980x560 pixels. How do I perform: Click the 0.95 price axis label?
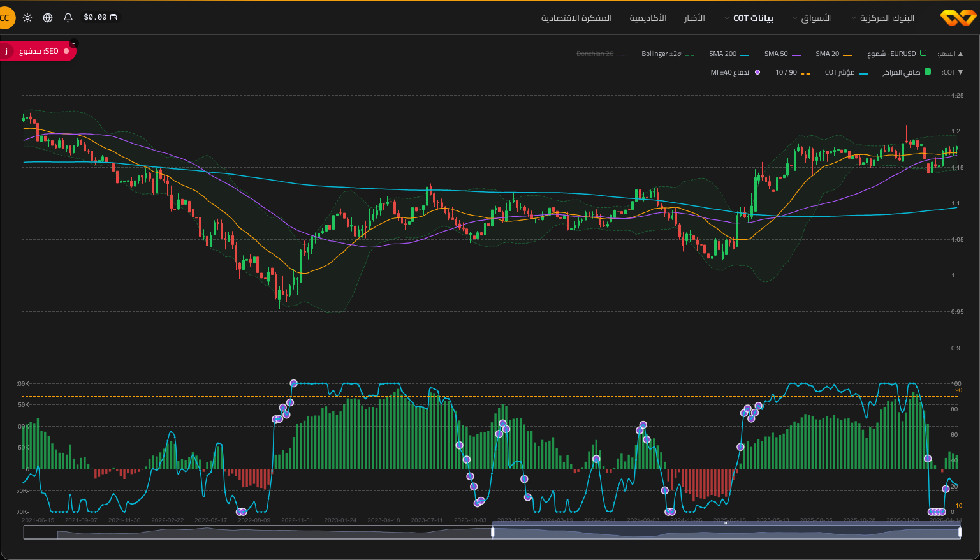pyautogui.click(x=957, y=312)
